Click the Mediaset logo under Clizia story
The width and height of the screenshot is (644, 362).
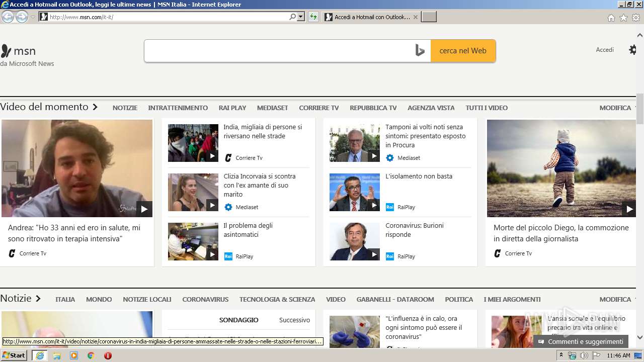pyautogui.click(x=228, y=207)
